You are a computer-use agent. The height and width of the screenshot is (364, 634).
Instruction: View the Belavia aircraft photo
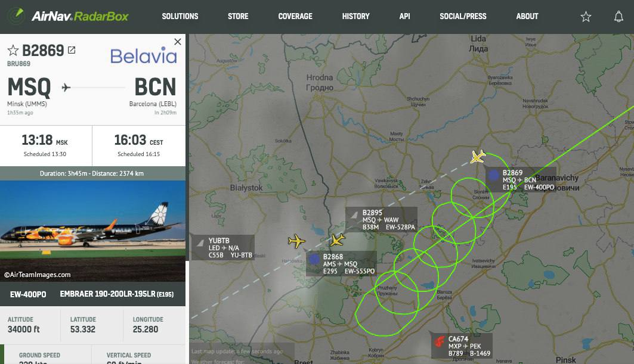[92, 231]
